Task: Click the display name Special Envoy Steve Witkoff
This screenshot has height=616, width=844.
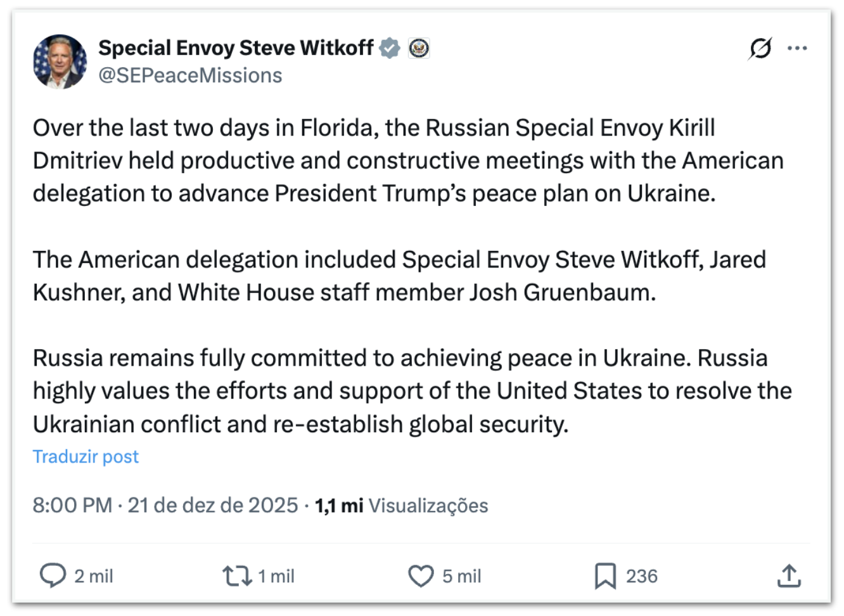Action: [236, 48]
